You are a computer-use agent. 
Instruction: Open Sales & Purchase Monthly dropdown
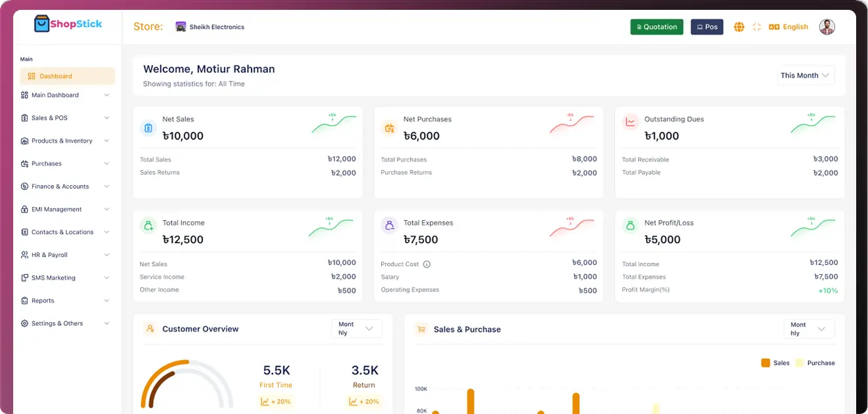tap(809, 329)
